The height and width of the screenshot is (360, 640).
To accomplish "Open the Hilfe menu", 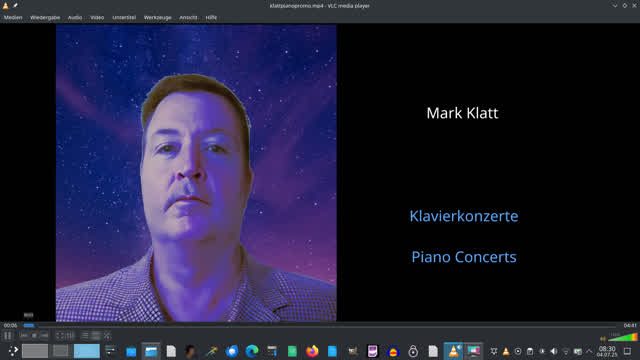I will click(211, 18).
